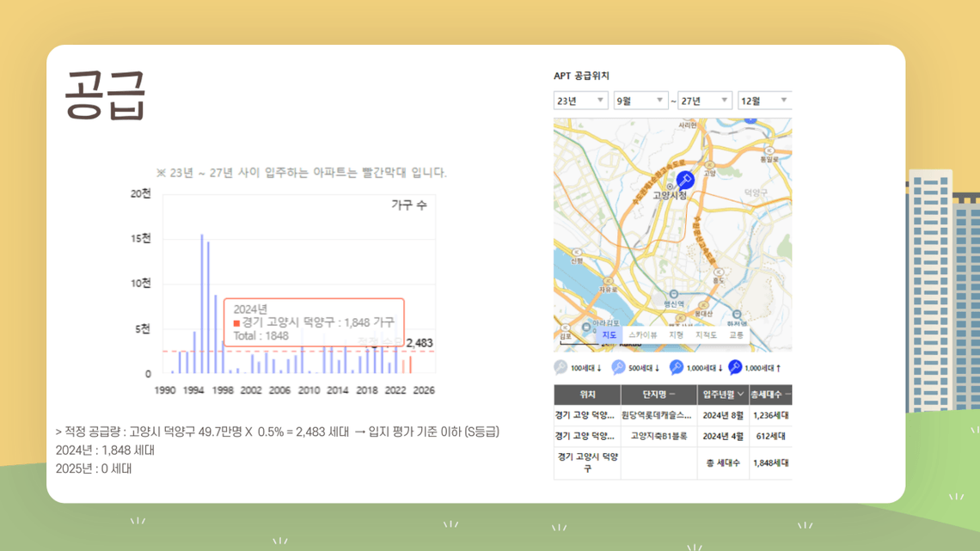Click the 행신역 station icon on the map
Image resolution: width=980 pixels, height=551 pixels.
pos(673,294)
